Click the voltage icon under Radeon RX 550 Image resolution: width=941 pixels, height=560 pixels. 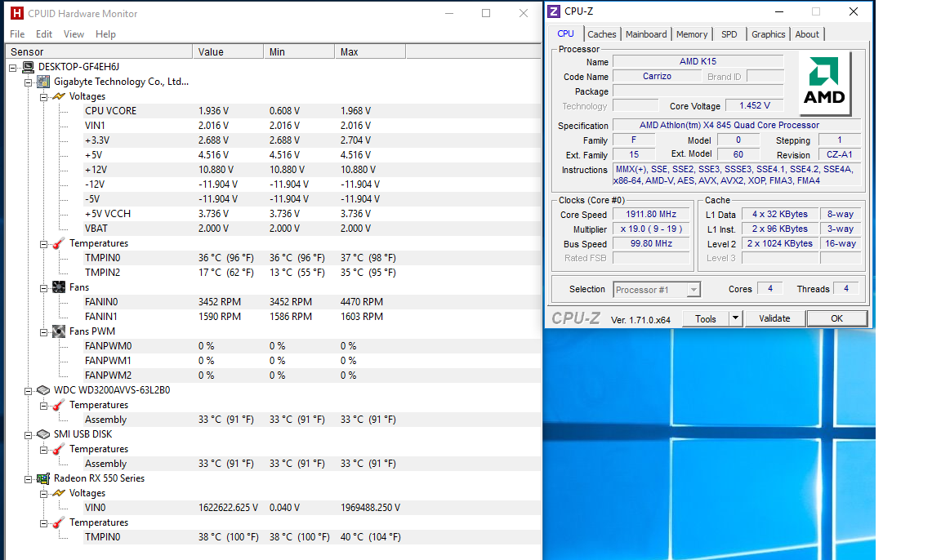click(59, 493)
